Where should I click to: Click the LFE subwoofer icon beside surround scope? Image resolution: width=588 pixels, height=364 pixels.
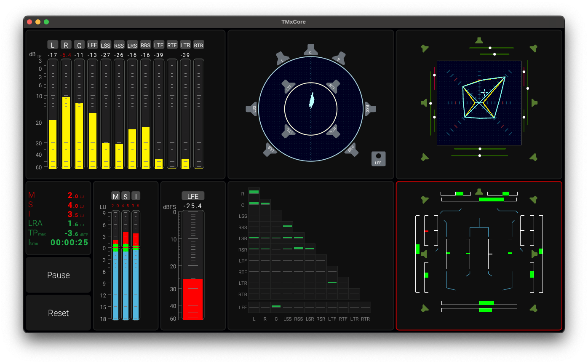pyautogui.click(x=378, y=158)
